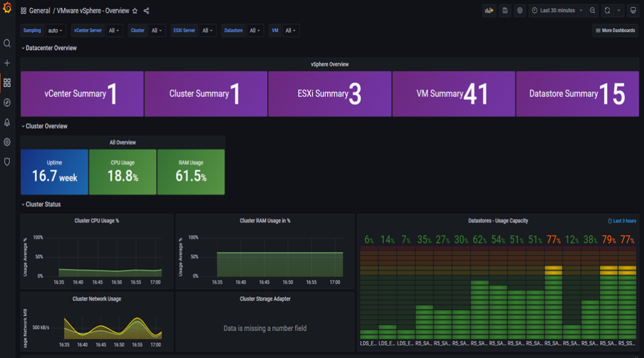Open the Grafana home logo

[x=7, y=8]
